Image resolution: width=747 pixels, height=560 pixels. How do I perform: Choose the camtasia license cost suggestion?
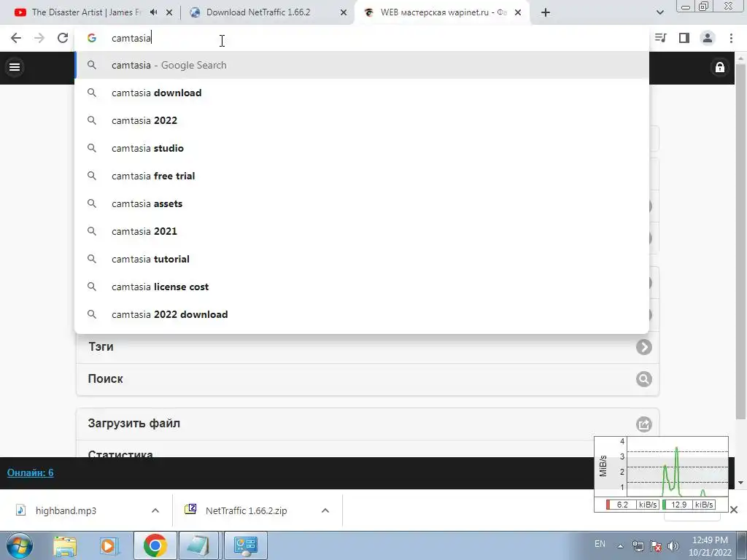click(362, 287)
